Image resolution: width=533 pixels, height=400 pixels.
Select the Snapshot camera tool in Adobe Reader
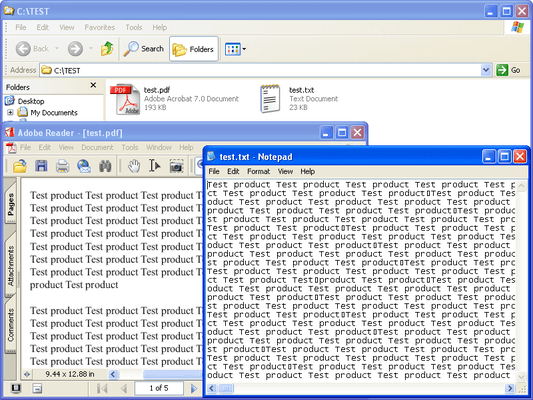176,166
